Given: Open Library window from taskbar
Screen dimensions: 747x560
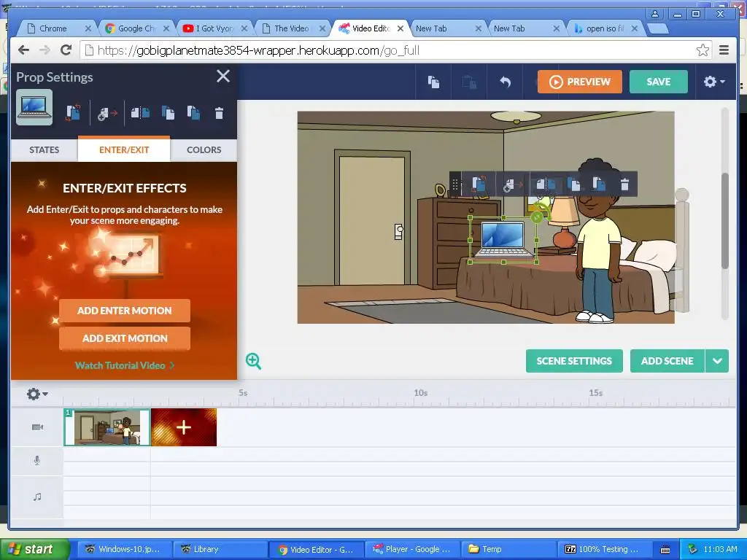Looking at the screenshot, I should (220, 549).
